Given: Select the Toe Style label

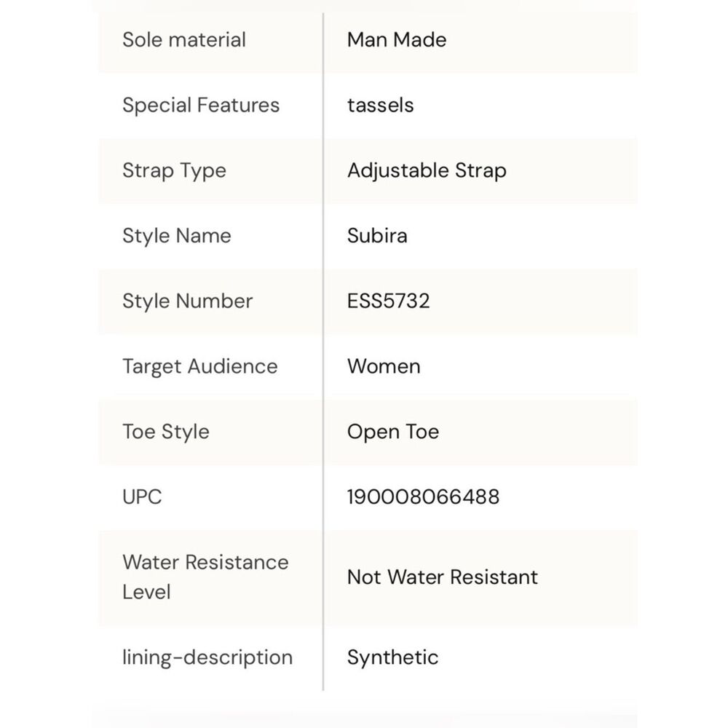Looking at the screenshot, I should 166,432.
